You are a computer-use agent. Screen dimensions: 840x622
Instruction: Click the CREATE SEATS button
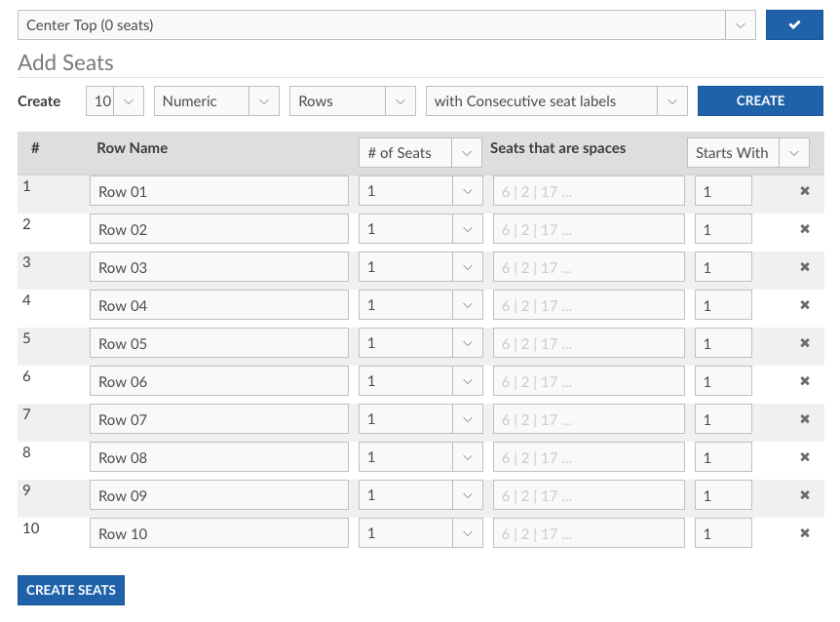click(x=71, y=590)
